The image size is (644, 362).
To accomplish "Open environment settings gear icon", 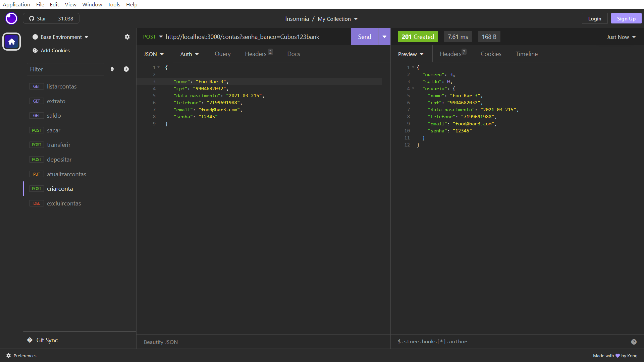I will click(x=127, y=37).
